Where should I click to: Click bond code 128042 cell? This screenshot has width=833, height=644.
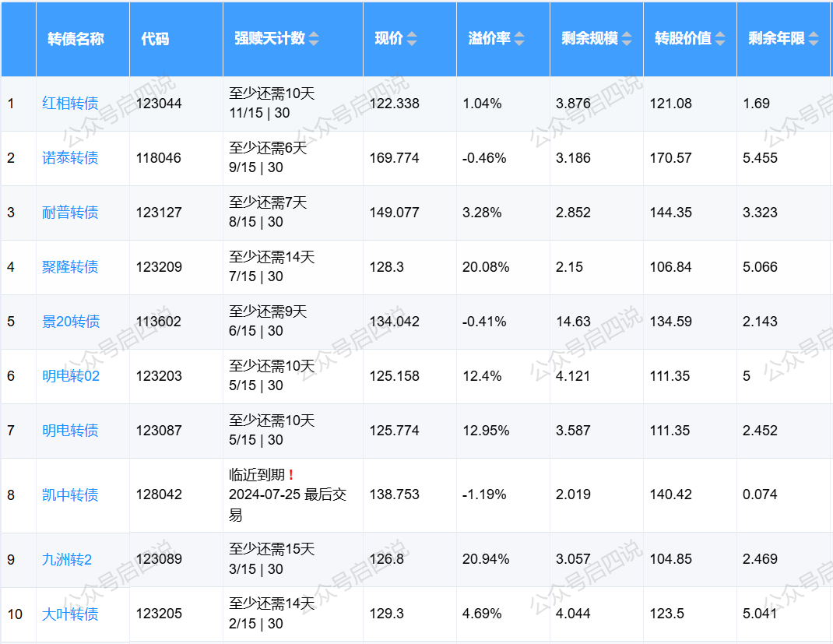coord(159,495)
